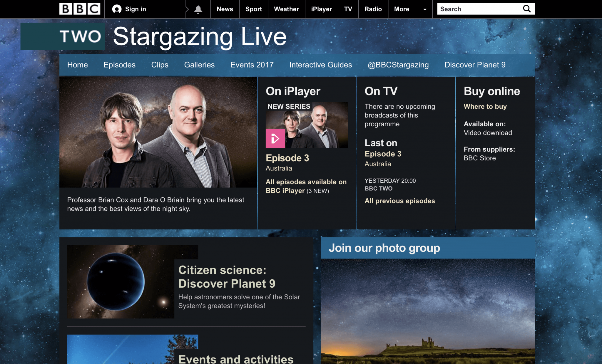Image resolution: width=602 pixels, height=364 pixels.
Task: Open Discover Planet 9 tab
Action: (x=475, y=65)
